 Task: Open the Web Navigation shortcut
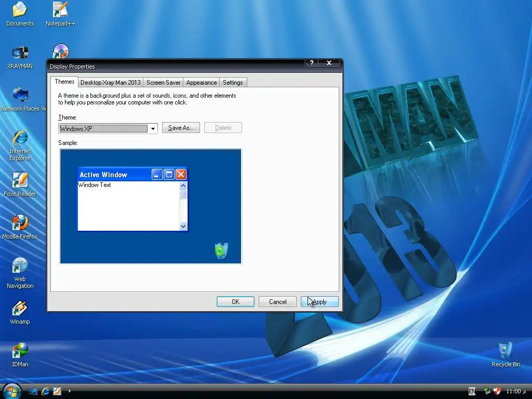click(x=20, y=273)
